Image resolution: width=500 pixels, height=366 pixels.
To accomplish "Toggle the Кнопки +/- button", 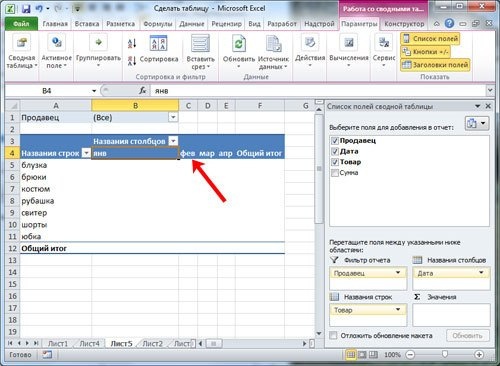I will [x=425, y=52].
